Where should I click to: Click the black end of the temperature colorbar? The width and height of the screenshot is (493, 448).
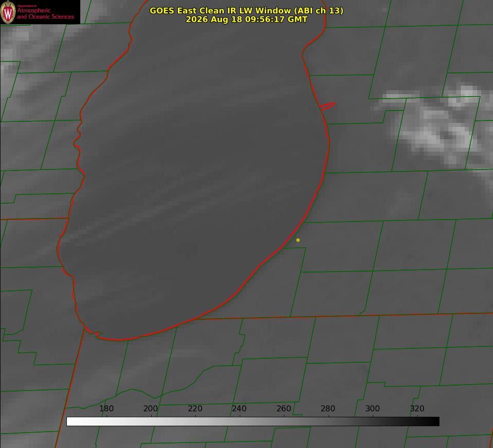click(431, 422)
